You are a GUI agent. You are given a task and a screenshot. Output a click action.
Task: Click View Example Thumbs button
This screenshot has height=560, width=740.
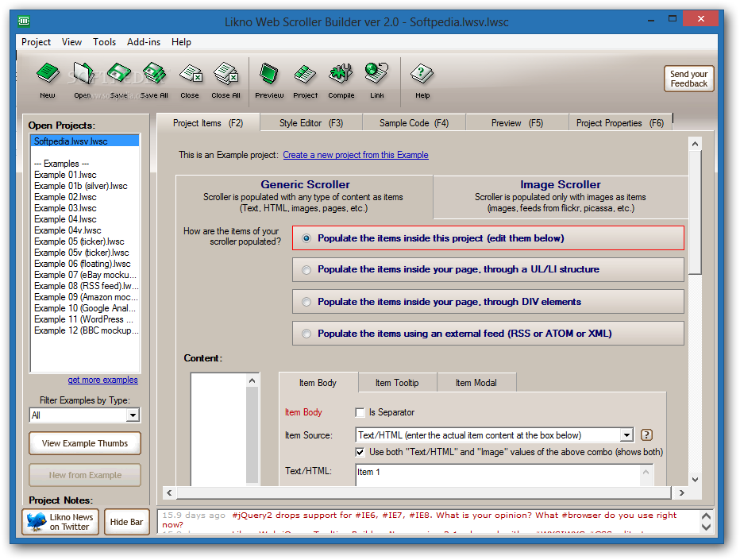[85, 443]
